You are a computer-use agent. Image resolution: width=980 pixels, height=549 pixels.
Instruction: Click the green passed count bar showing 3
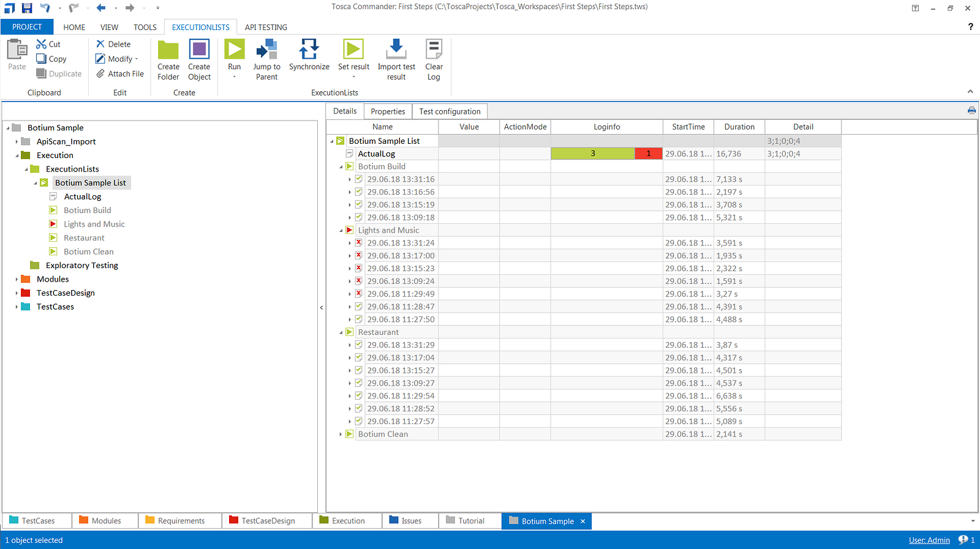click(x=593, y=154)
